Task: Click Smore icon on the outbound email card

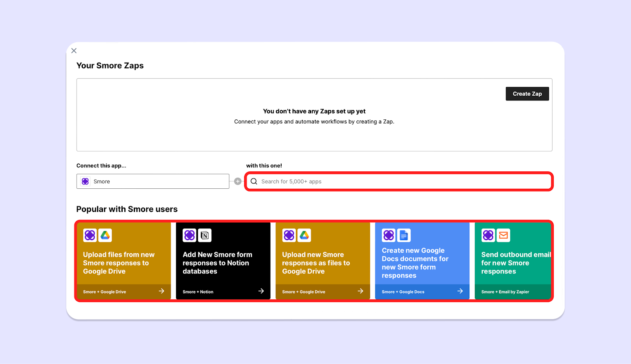Action: (x=488, y=235)
